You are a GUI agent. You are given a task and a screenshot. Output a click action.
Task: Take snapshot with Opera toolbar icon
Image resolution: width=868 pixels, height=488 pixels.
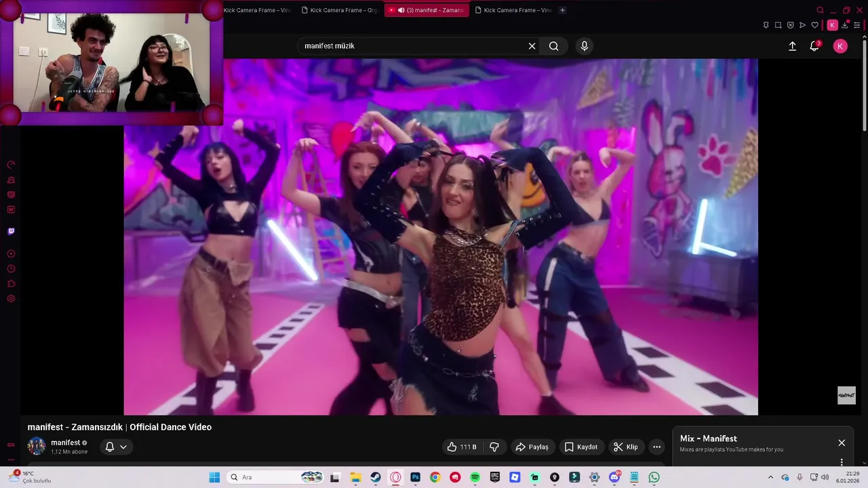[778, 25]
